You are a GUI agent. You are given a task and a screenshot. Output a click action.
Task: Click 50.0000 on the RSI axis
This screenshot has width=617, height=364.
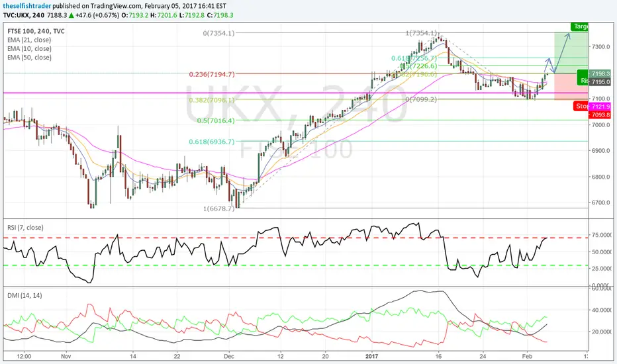601,252
